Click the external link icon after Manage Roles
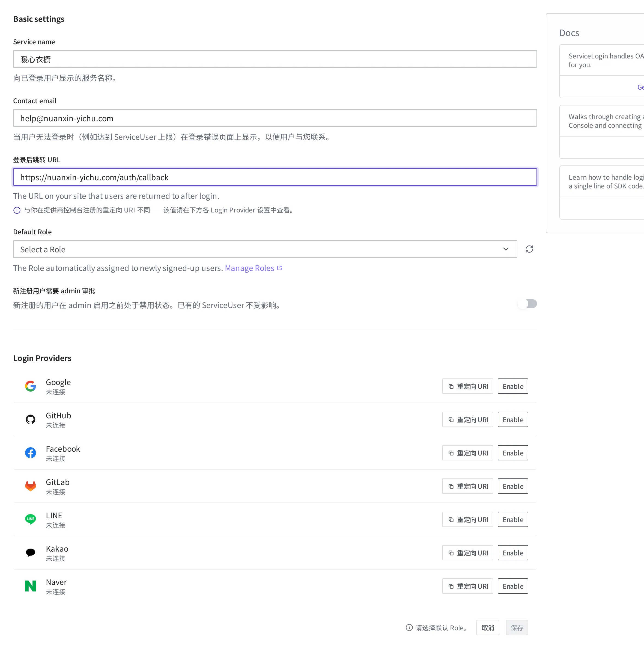The image size is (644, 657). point(279,268)
